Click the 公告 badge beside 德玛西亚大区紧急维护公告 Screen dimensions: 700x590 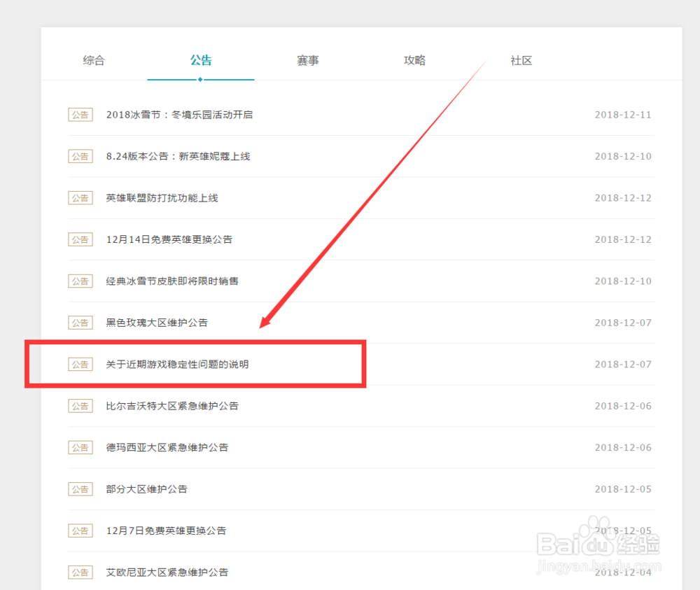pyautogui.click(x=80, y=447)
